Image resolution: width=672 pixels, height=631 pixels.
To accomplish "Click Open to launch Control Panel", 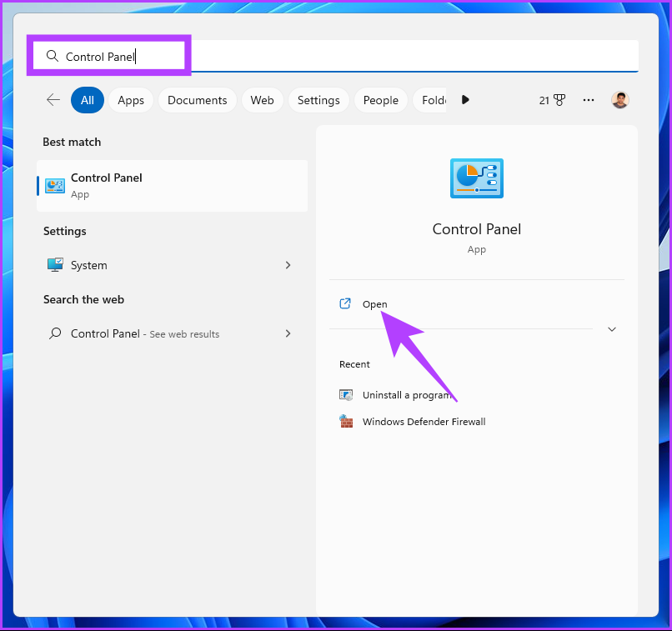I will click(x=374, y=304).
